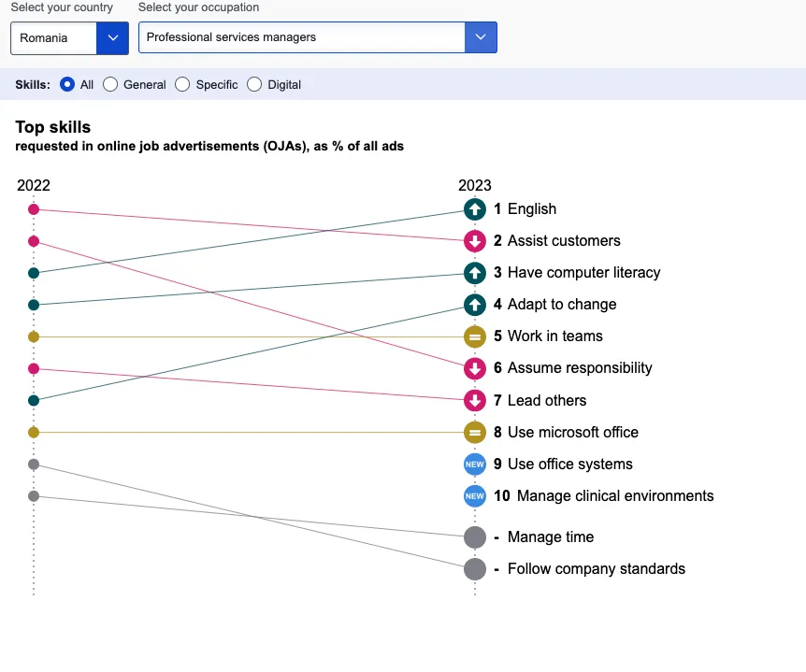Image resolution: width=806 pixels, height=672 pixels.
Task: Select the Specific skills radio button
Action: (182, 85)
